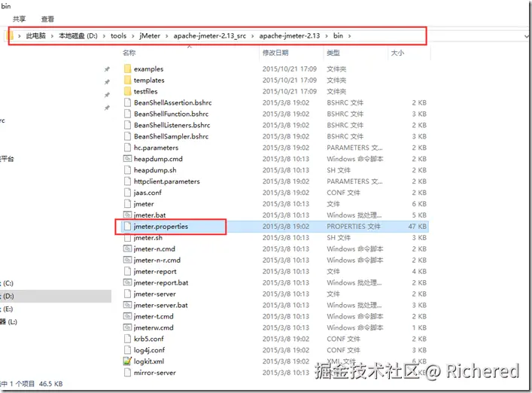Viewport: 532px width, 393px height.
Task: Click the jmeter-t.cmd script icon
Action: [x=128, y=316]
